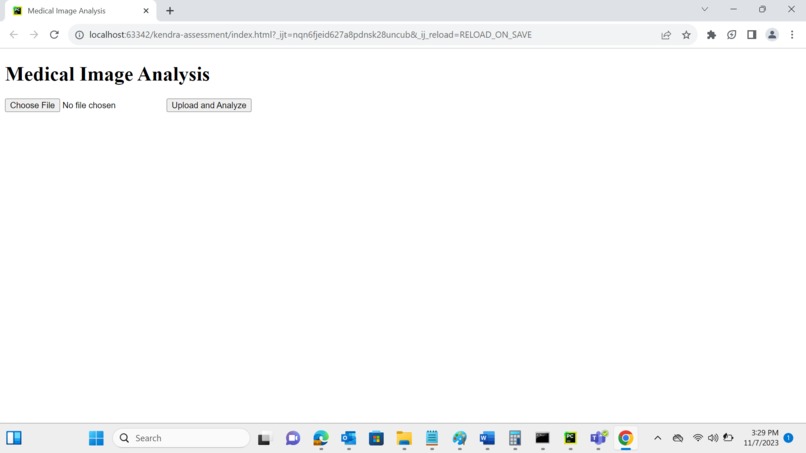Close the Medical Image Analysis tab
The image size is (806, 453).
[146, 11]
